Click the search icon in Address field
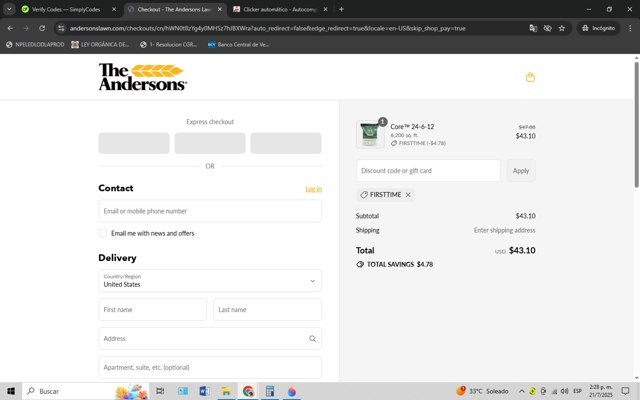 312,338
